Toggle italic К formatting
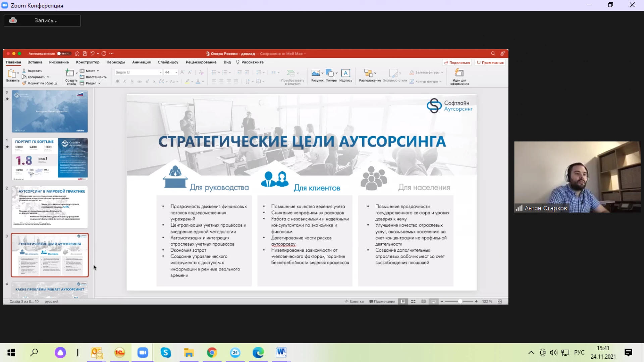This screenshot has width=644, height=362. tap(125, 81)
